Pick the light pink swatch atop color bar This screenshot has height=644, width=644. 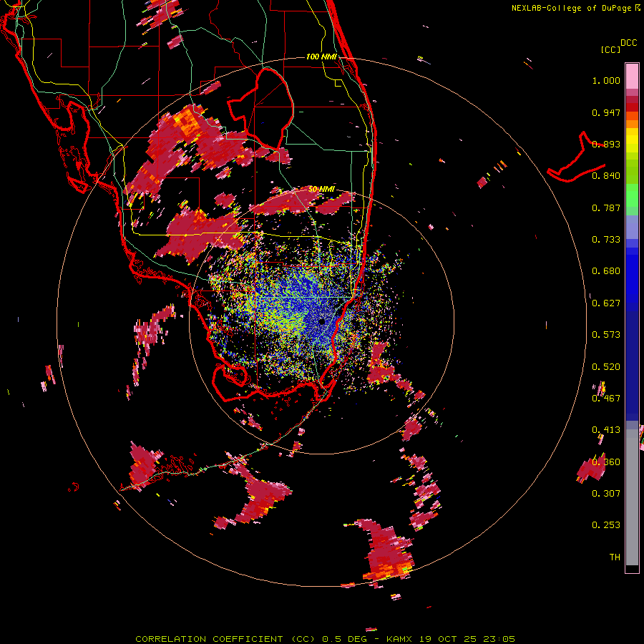coord(632,76)
